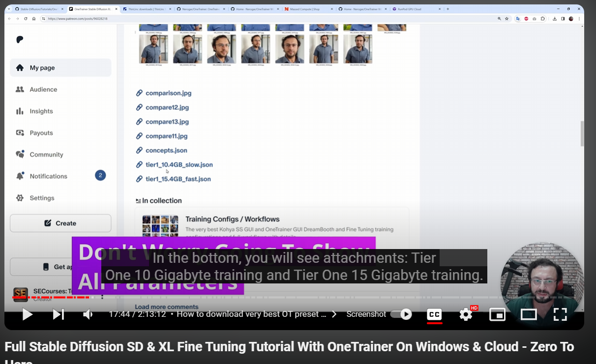Click Load more comments
This screenshot has height=364, width=596.
(x=167, y=307)
